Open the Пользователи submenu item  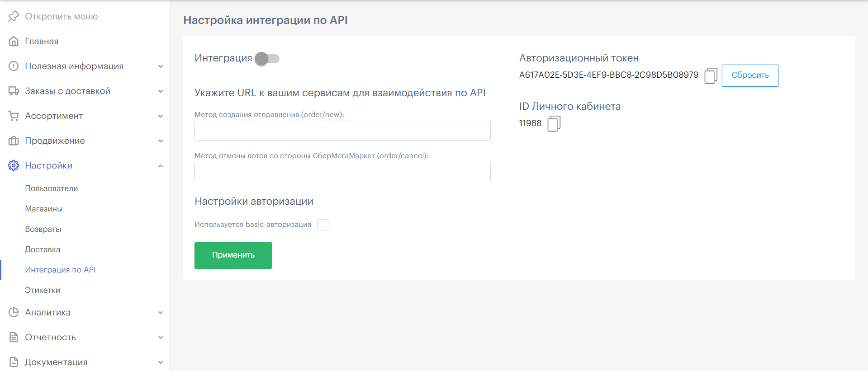pyautogui.click(x=51, y=188)
